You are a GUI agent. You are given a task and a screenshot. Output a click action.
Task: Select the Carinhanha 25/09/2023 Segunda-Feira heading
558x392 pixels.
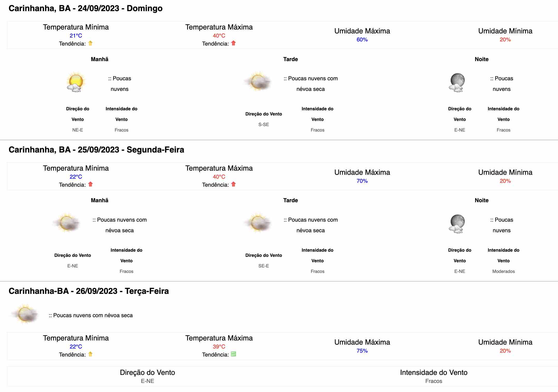pos(96,150)
